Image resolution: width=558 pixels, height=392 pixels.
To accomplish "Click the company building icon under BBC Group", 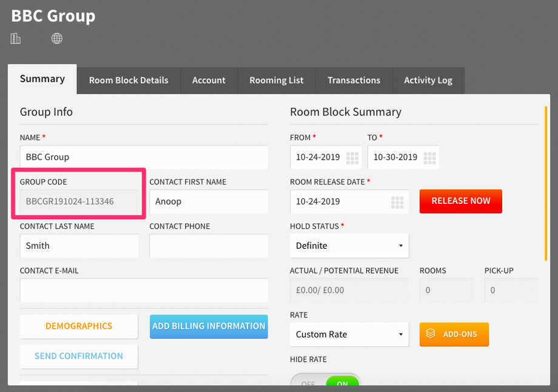I will click(x=16, y=38).
